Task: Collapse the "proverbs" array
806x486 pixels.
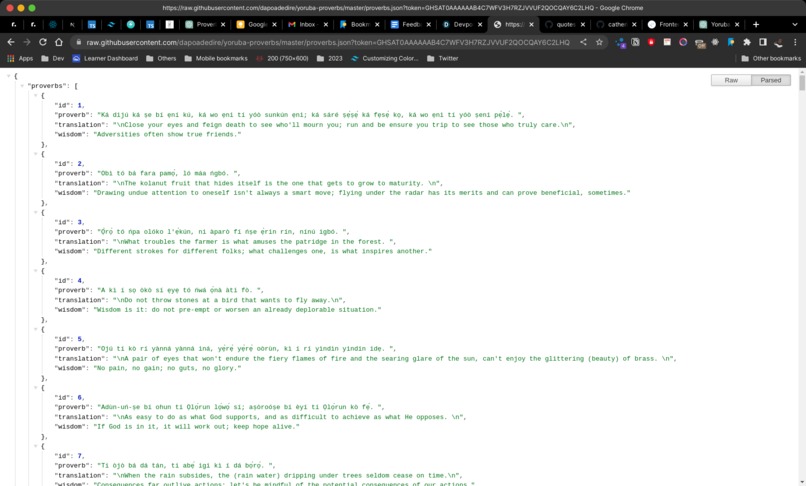Action: (x=22, y=86)
